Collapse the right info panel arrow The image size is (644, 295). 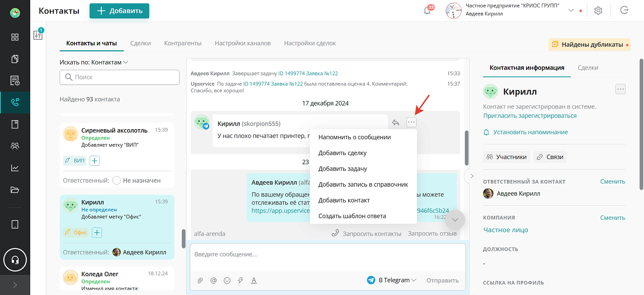(x=472, y=176)
